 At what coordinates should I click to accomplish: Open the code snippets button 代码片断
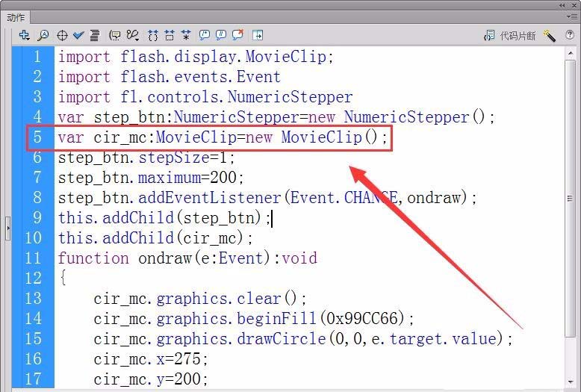pos(510,36)
